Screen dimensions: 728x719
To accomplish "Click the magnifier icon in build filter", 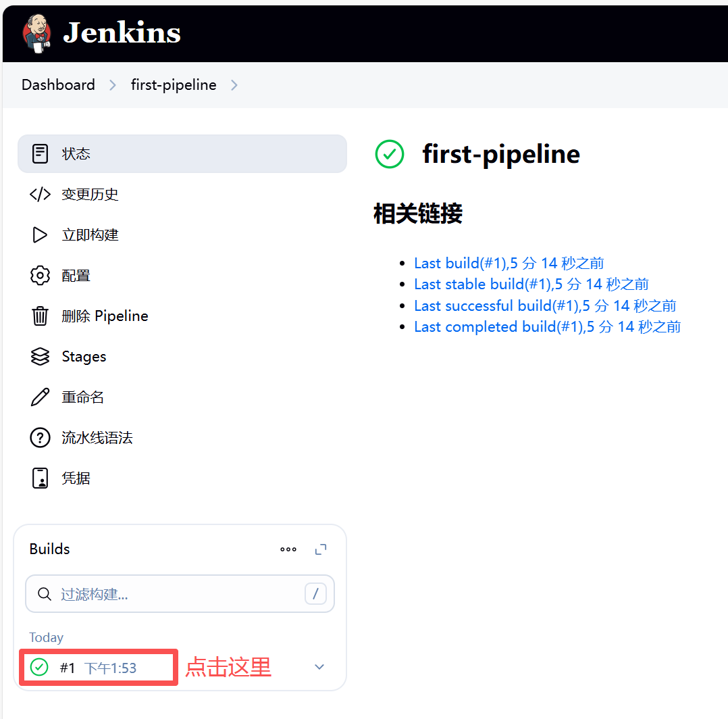I will point(45,593).
